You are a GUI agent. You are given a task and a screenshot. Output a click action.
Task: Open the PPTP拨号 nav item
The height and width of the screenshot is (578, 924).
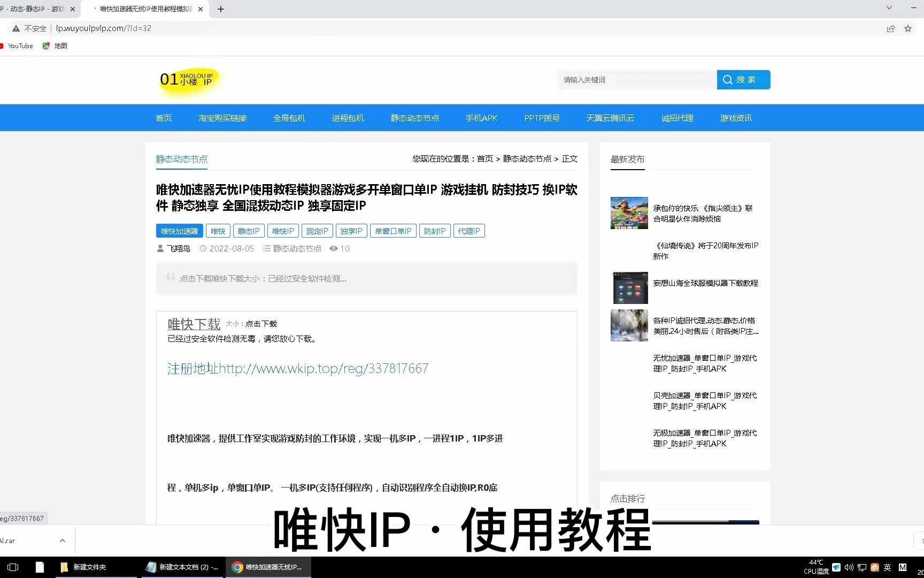pos(542,118)
